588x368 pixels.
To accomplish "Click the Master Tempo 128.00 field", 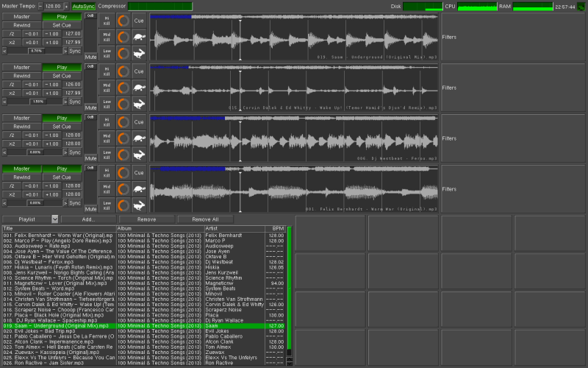I will (53, 7).
